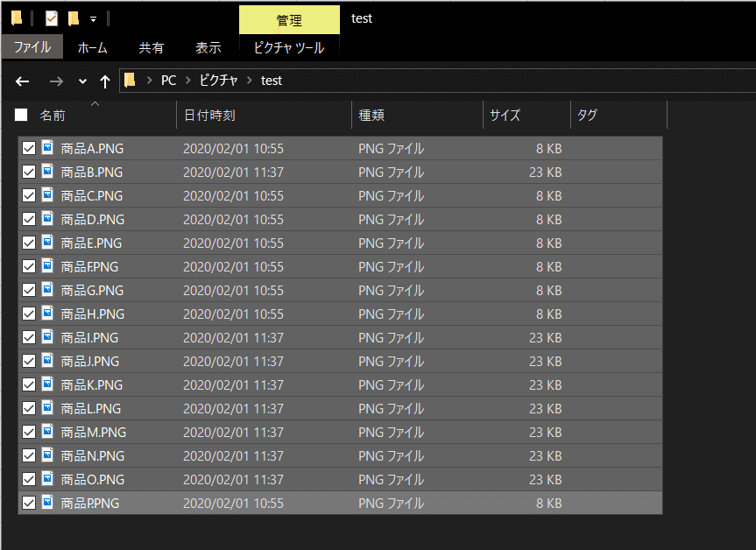Open the ファイル menu tab
This screenshot has height=550, width=756.
coord(32,46)
